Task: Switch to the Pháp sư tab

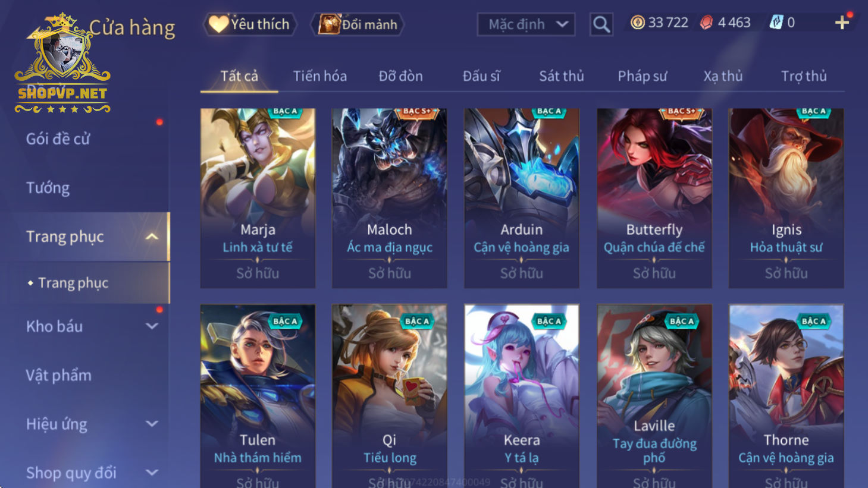Action: 642,76
